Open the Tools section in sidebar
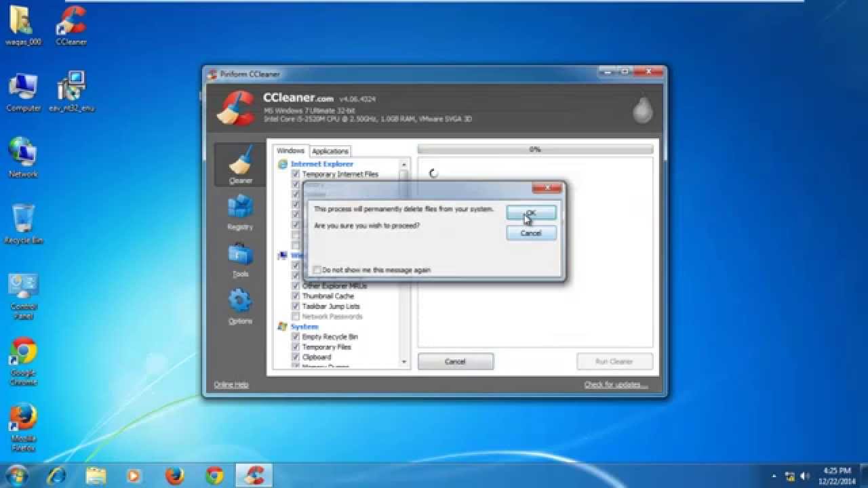 240,260
